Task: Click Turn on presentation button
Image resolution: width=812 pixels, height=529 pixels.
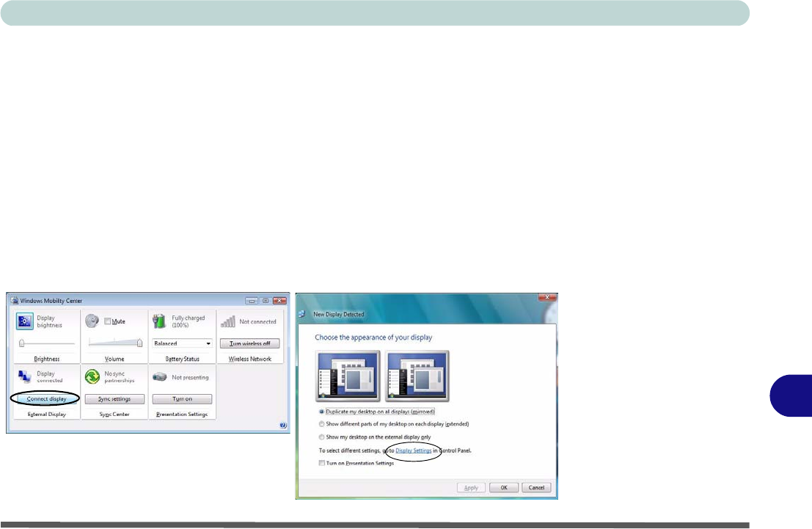Action: [x=183, y=399]
